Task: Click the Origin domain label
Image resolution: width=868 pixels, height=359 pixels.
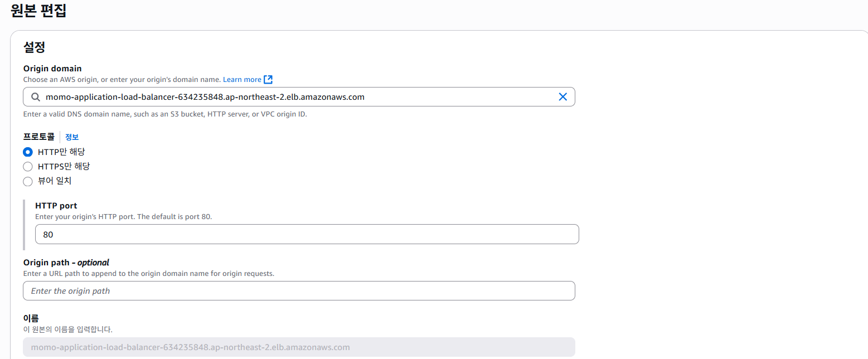Action: coord(52,69)
